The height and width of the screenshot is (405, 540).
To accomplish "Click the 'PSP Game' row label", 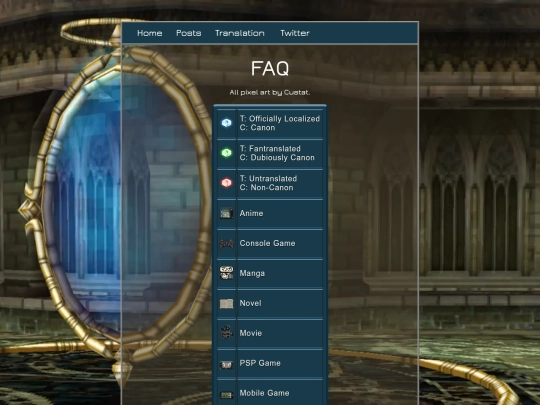I will pos(260,363).
